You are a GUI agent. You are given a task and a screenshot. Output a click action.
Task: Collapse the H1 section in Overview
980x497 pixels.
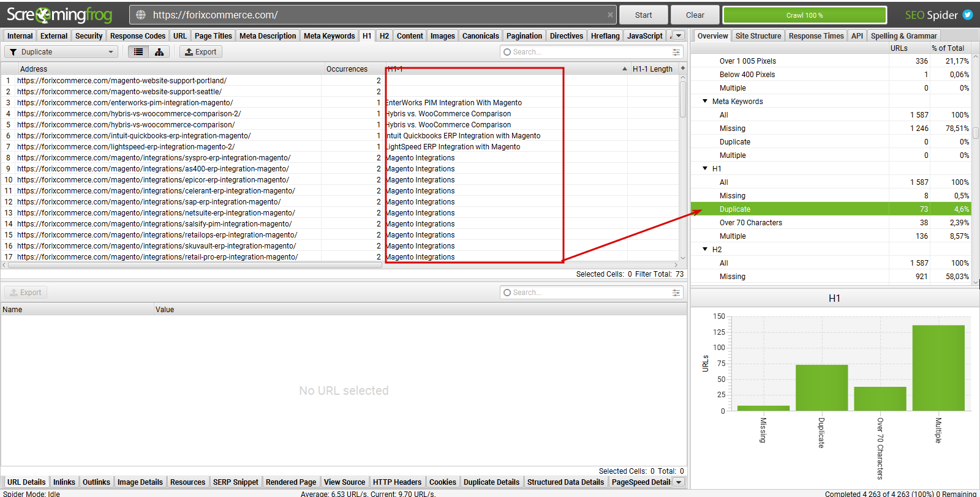[705, 168]
